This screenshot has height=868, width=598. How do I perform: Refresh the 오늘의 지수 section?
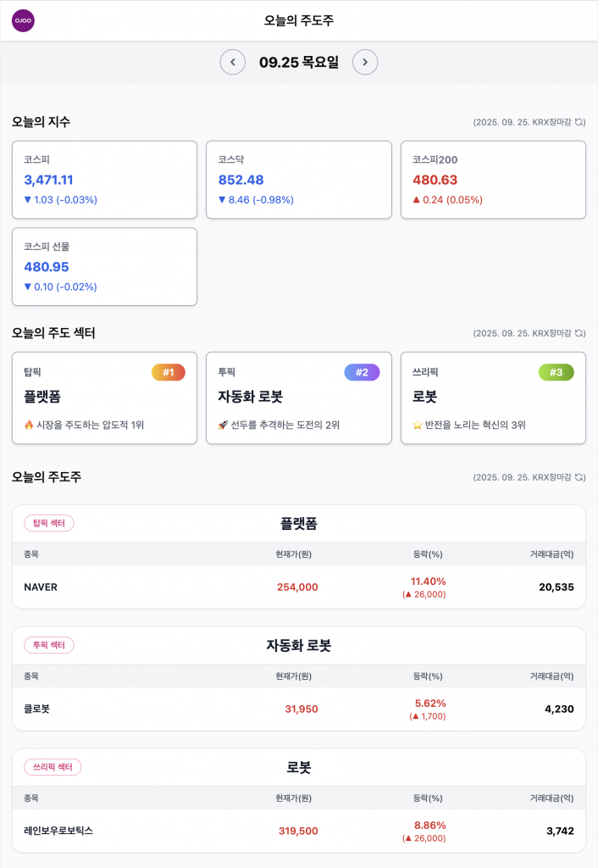click(x=579, y=122)
